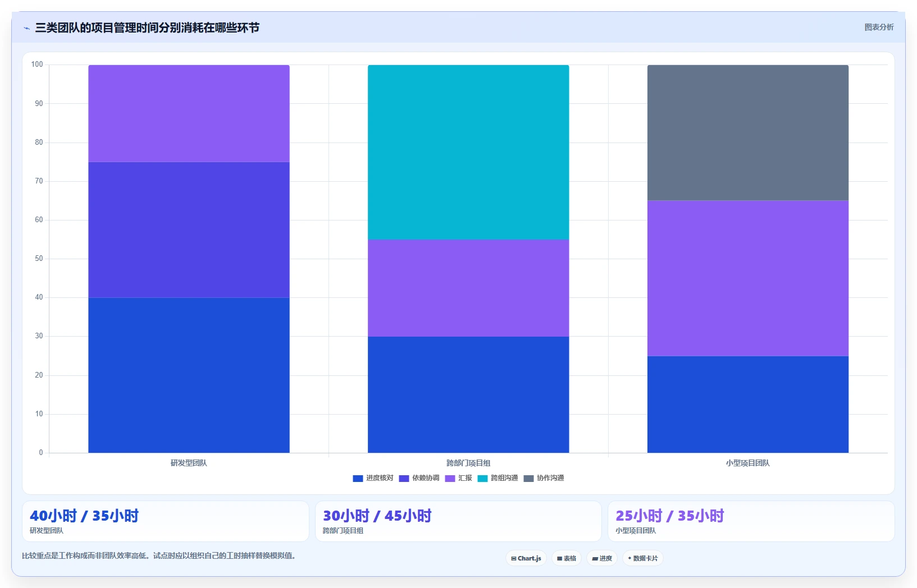Click the purple 汇报 segment of 小型项目团队 bar
The width and height of the screenshot is (917, 588).
[748, 278]
